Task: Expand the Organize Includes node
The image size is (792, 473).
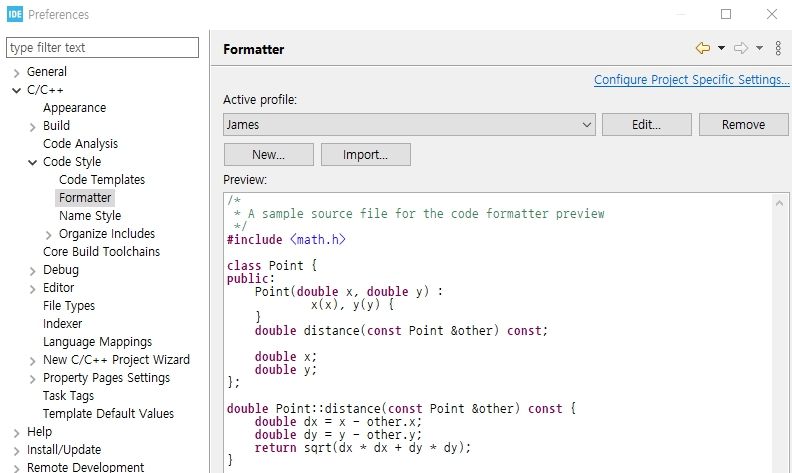Action: 49,234
